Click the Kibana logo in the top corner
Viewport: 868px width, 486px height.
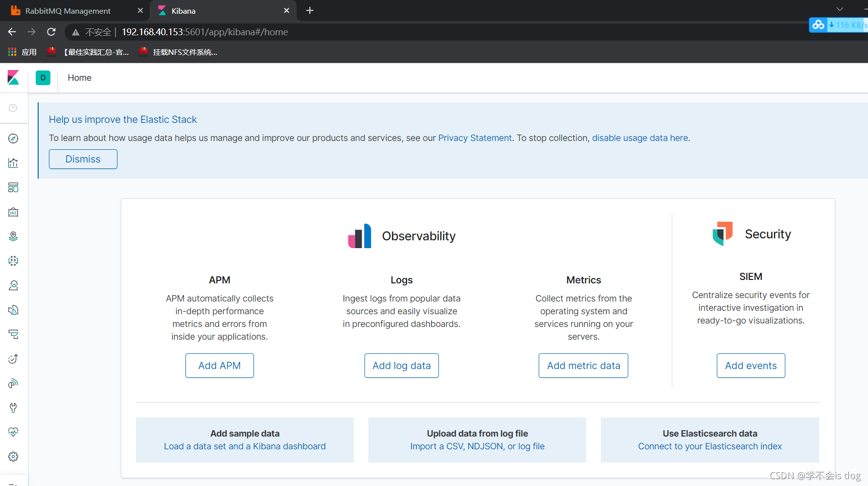pos(13,77)
